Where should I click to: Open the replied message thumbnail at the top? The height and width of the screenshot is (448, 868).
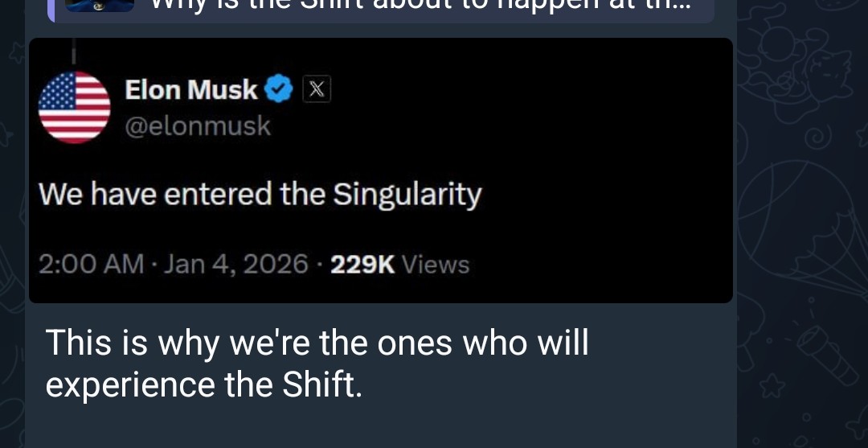(x=99, y=5)
